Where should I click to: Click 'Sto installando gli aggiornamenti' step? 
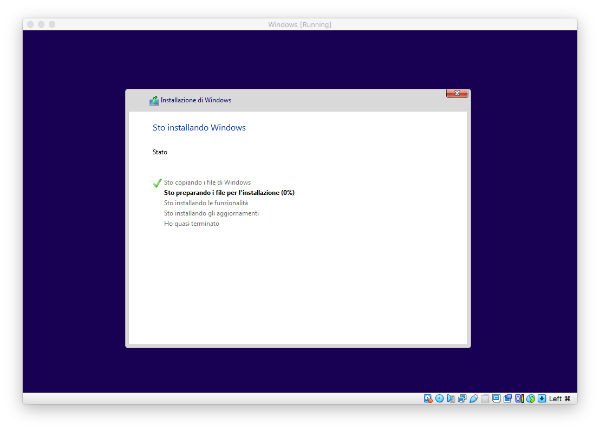[x=211, y=213]
